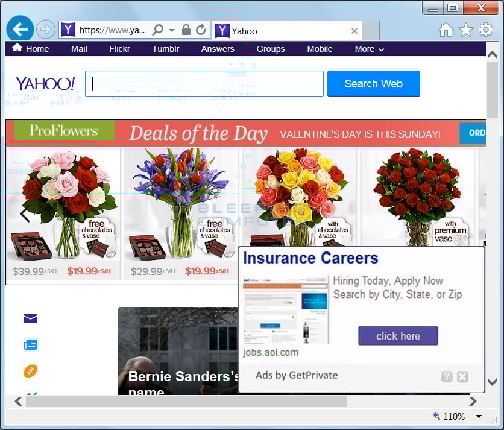Viewport: 504px width, 430px height.
Task: Open Flickr in Yahoo navigation bar
Action: pyautogui.click(x=119, y=49)
